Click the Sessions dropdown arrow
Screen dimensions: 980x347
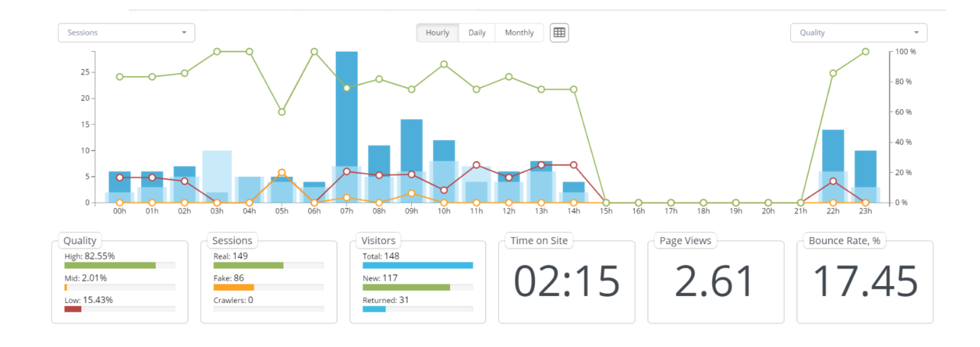184,33
